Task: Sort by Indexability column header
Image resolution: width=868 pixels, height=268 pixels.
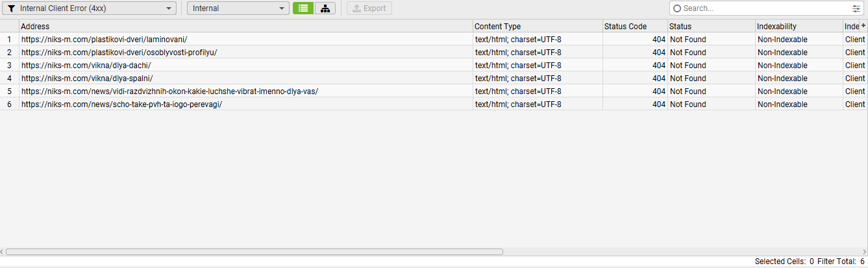Action: pyautogui.click(x=798, y=27)
